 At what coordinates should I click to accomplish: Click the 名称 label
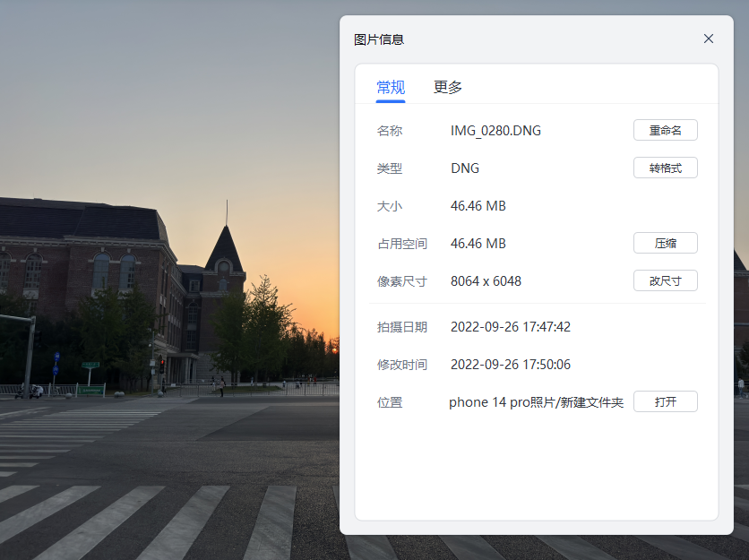click(x=390, y=131)
